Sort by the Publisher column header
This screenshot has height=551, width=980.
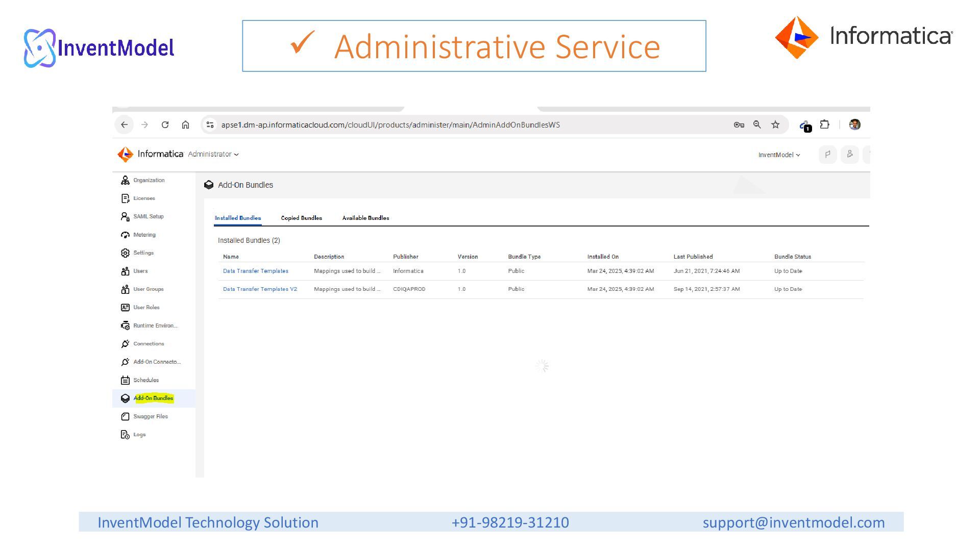pyautogui.click(x=406, y=257)
